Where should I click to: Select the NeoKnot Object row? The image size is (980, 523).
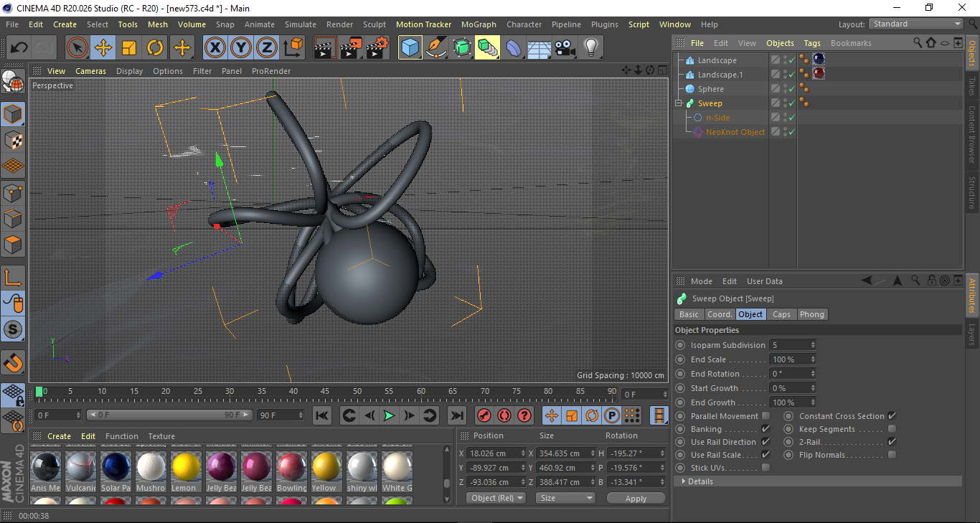pos(735,132)
